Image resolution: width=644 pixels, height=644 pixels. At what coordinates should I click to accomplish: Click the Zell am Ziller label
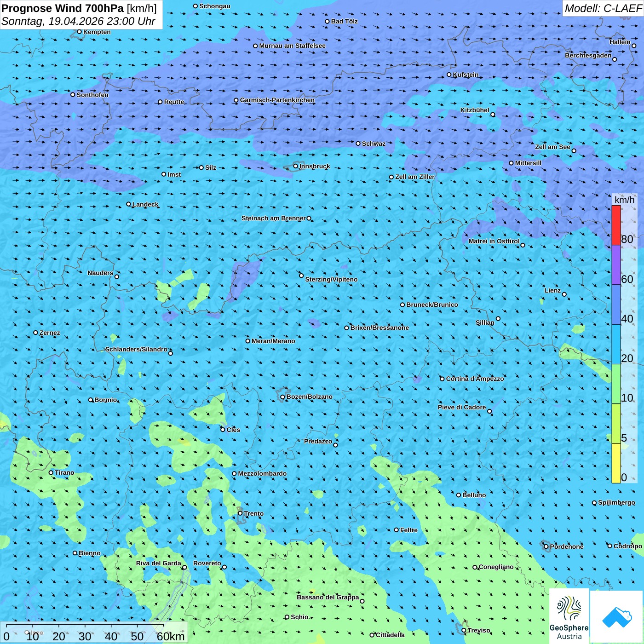(415, 177)
